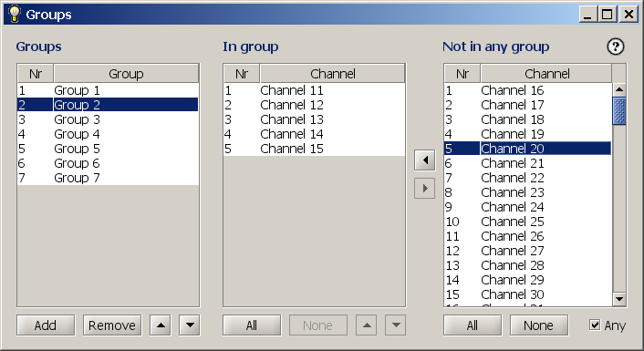This screenshot has height=351, width=644.
Task: Open the help question mark icon
Action: (615, 46)
